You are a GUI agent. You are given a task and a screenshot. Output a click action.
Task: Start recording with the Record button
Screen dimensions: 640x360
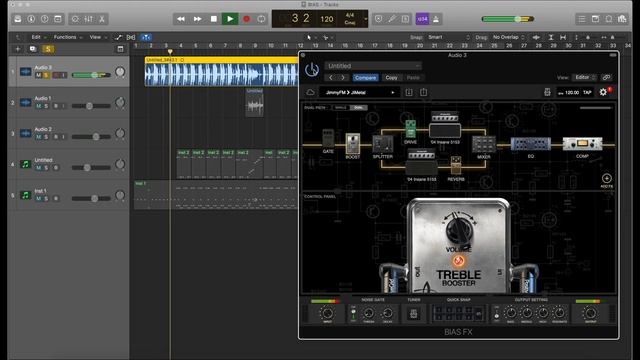246,19
